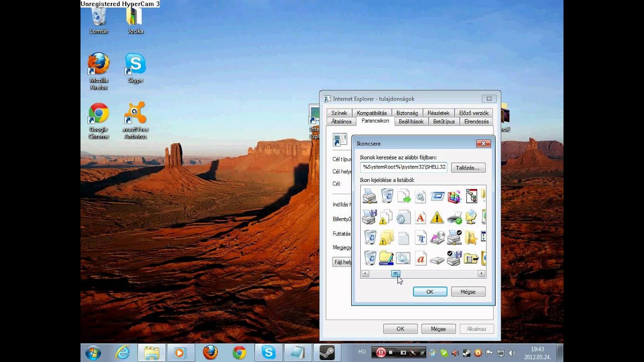Screen dimensions: 644x362
Task: Open the Betűtípus tab
Action: [444, 122]
